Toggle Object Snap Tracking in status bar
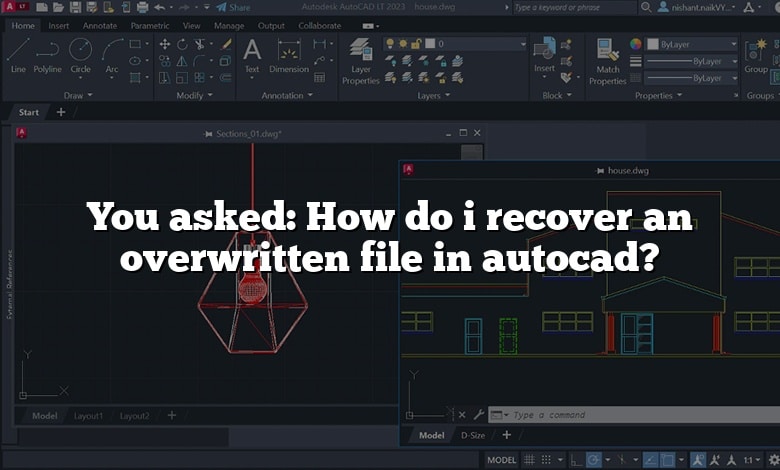Viewport: 780px width, 470px height. (x=650, y=460)
